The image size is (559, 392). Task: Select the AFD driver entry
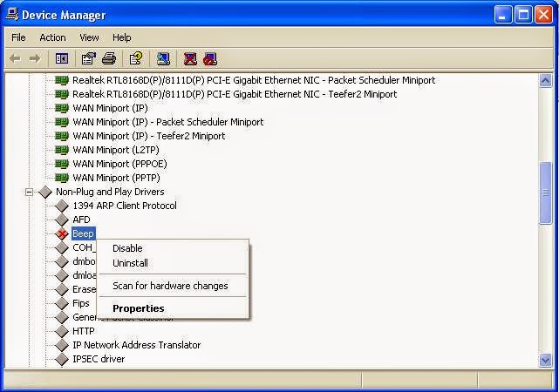tap(81, 220)
